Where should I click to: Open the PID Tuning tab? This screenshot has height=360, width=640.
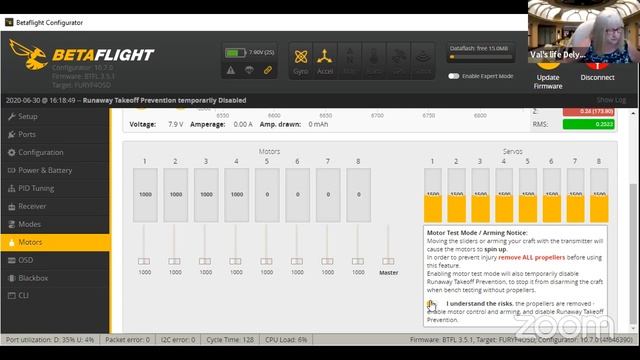click(55, 188)
